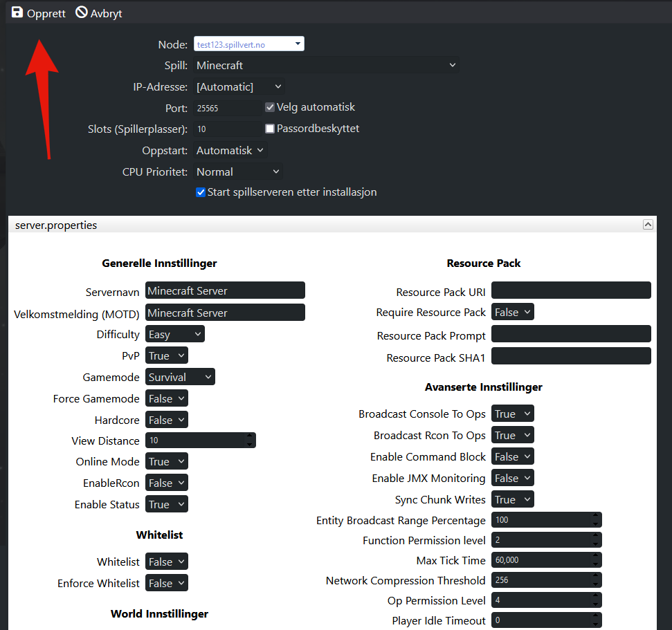
Task: Open the CPU Prioritet dropdown
Action: [x=238, y=172]
